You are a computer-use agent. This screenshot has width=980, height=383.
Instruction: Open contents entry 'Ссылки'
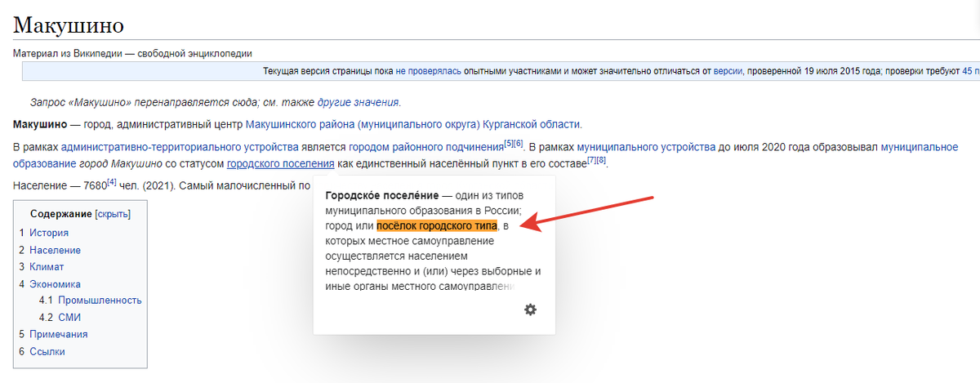tap(47, 351)
